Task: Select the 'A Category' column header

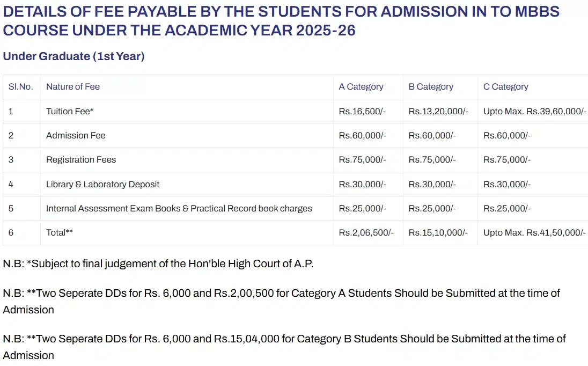Action: [361, 87]
